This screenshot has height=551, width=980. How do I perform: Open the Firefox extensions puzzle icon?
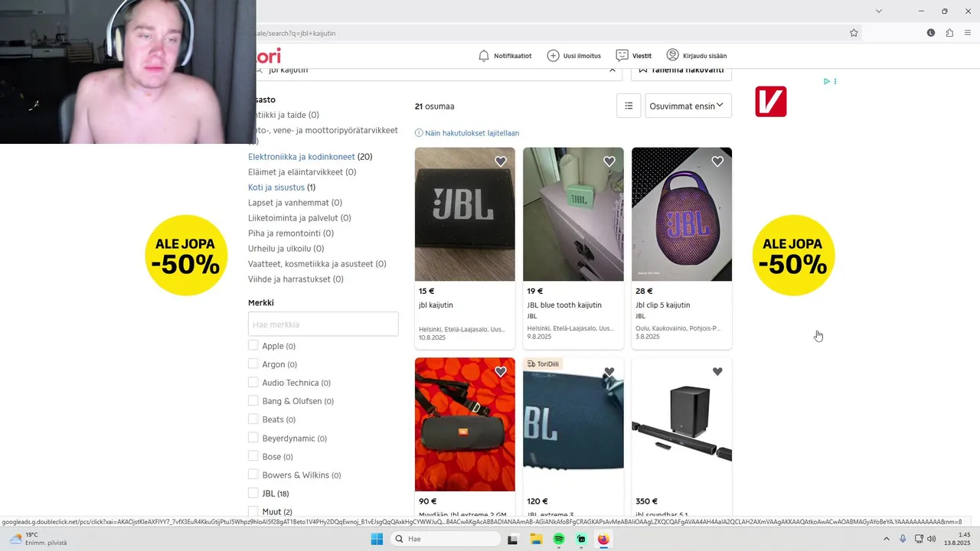tap(949, 33)
